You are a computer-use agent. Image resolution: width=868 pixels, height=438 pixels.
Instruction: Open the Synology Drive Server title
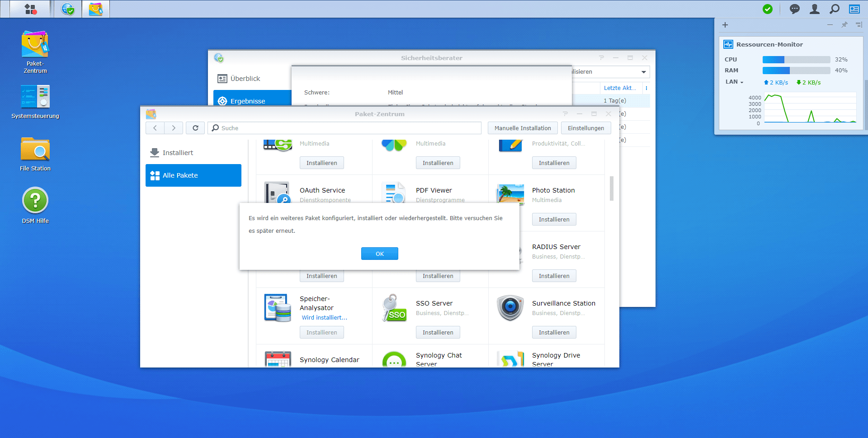556,359
